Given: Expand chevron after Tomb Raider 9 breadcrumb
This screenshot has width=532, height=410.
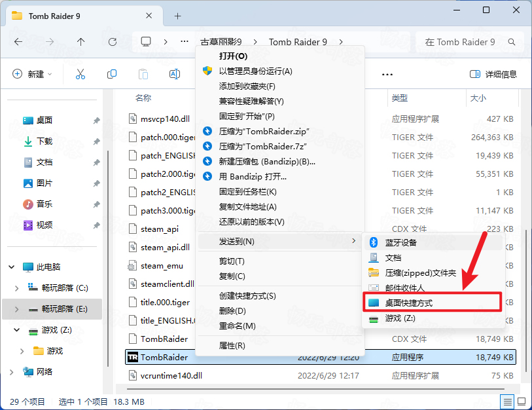Looking at the screenshot, I should 341,42.
